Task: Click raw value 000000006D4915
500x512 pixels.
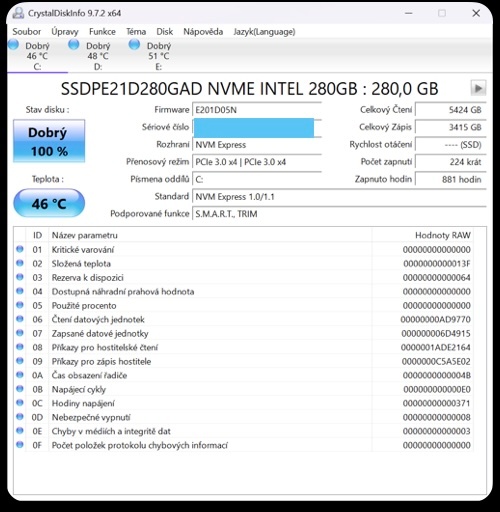Action: 436,334
